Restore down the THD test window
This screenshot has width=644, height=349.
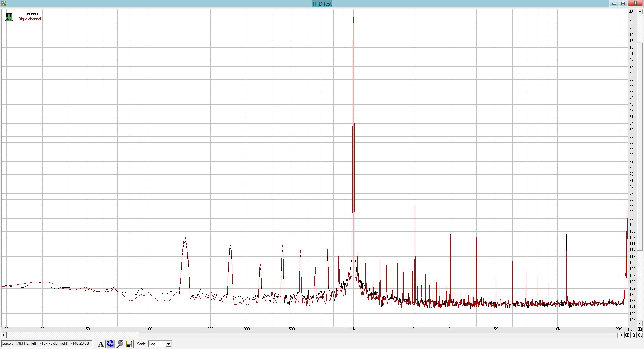[623, 3]
